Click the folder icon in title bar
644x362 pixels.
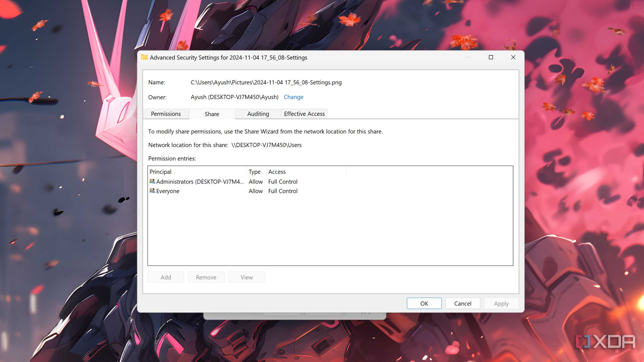144,57
